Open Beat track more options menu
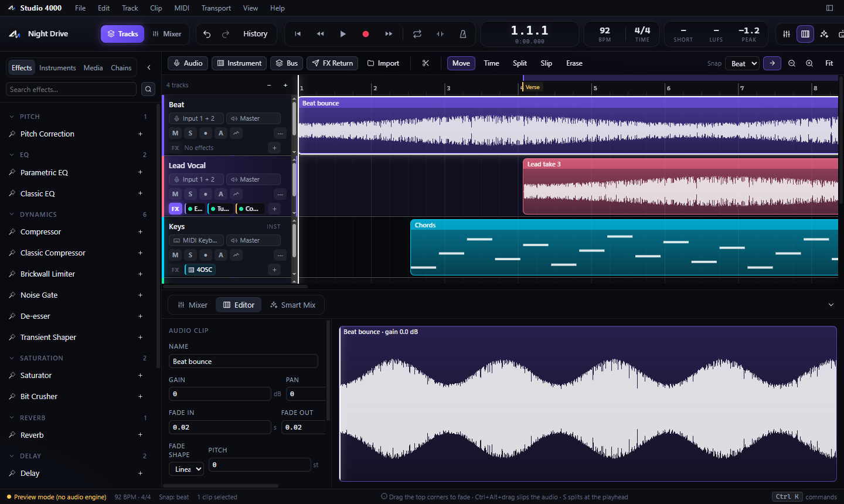 pos(280,133)
